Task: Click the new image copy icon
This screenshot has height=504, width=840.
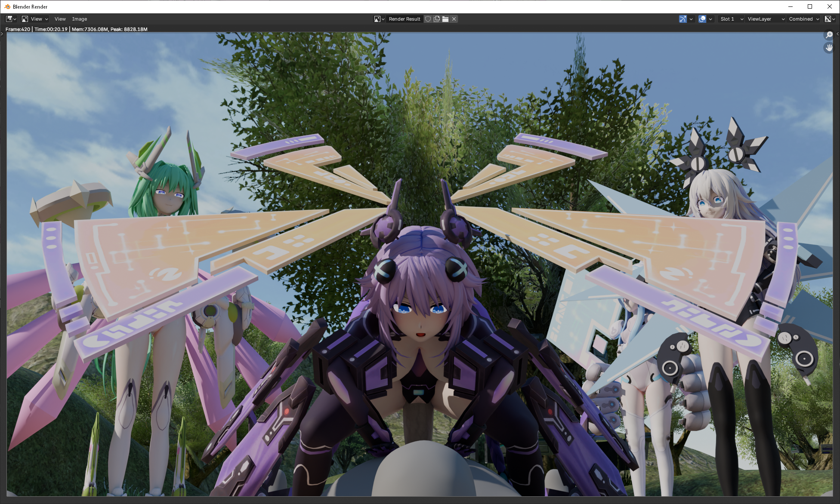Action: [x=437, y=19]
